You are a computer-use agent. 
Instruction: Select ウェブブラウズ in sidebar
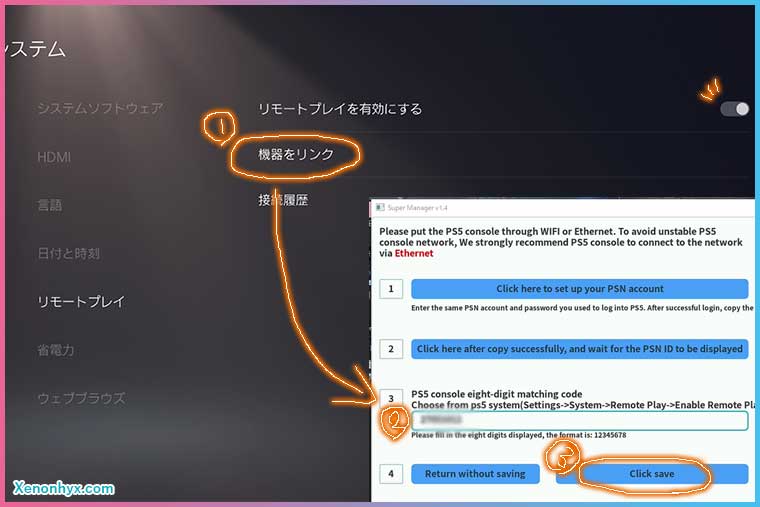point(81,398)
